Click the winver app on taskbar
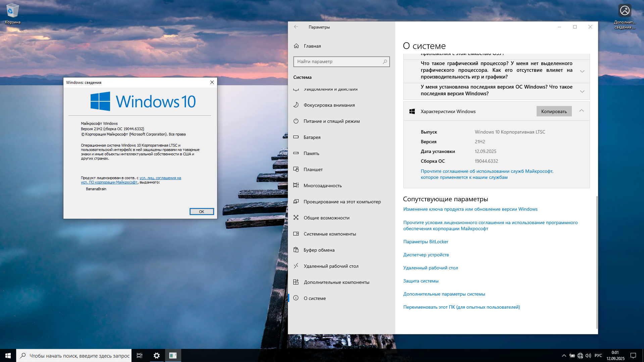This screenshot has width=644, height=362. 173,356
